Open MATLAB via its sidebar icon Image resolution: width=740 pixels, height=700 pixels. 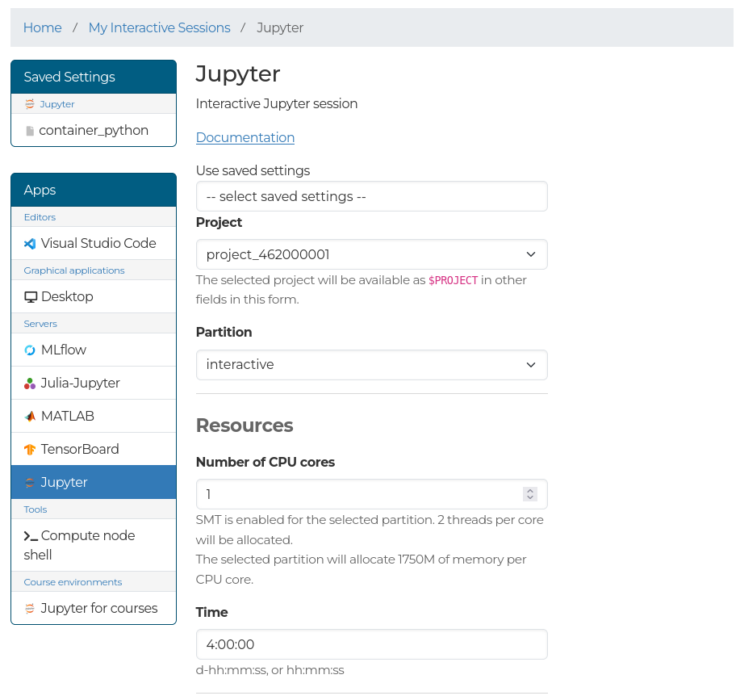coord(29,416)
